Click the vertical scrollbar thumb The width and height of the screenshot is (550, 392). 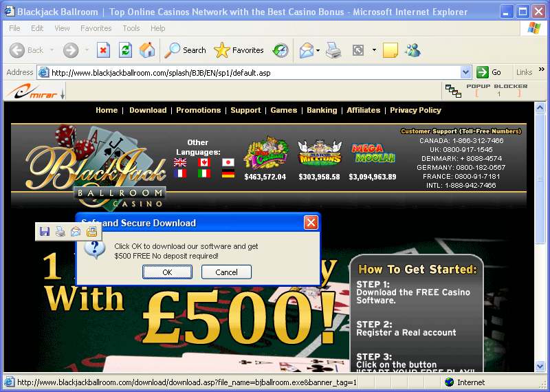540,178
